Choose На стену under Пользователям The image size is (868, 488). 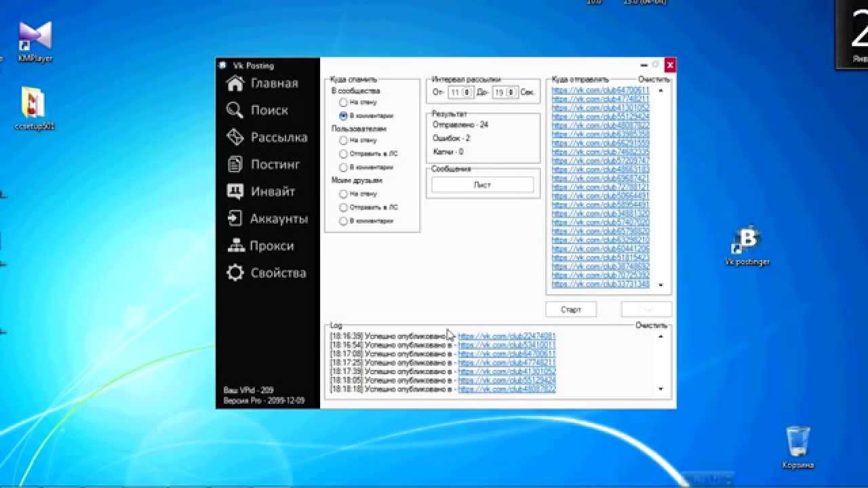coord(343,140)
